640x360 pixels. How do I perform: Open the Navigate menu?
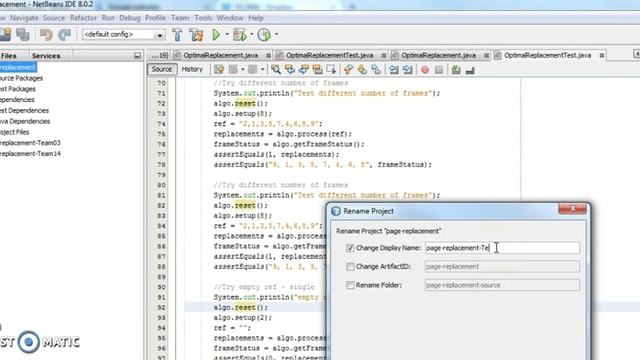pos(24,18)
